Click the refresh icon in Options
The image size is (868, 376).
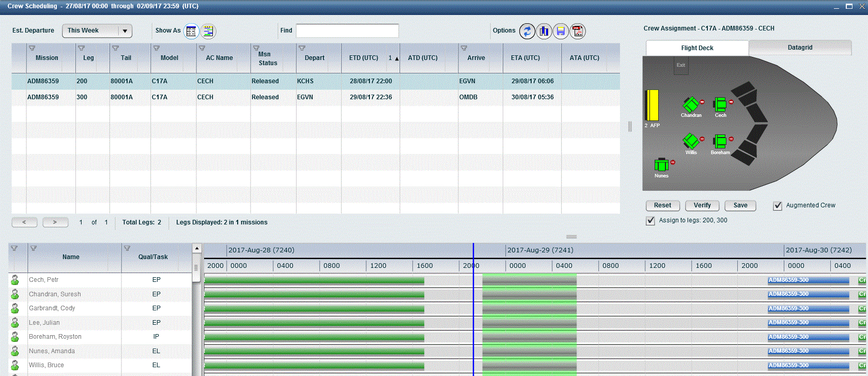pos(527,31)
